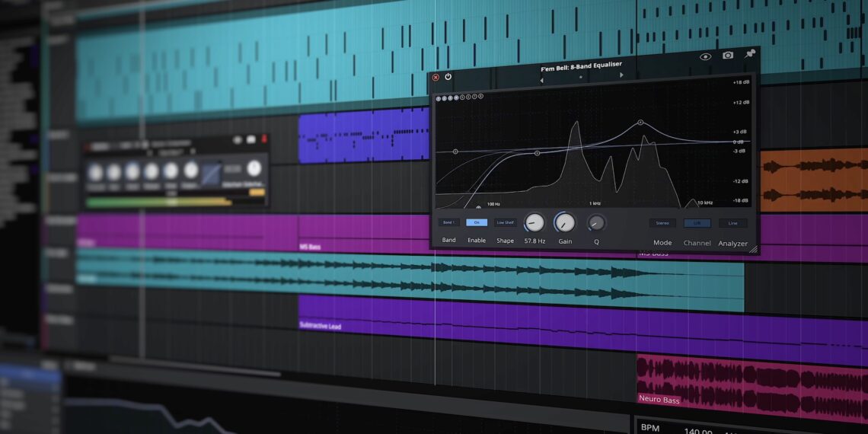
Task: Open the Band 1 selector dropdown
Action: [449, 222]
